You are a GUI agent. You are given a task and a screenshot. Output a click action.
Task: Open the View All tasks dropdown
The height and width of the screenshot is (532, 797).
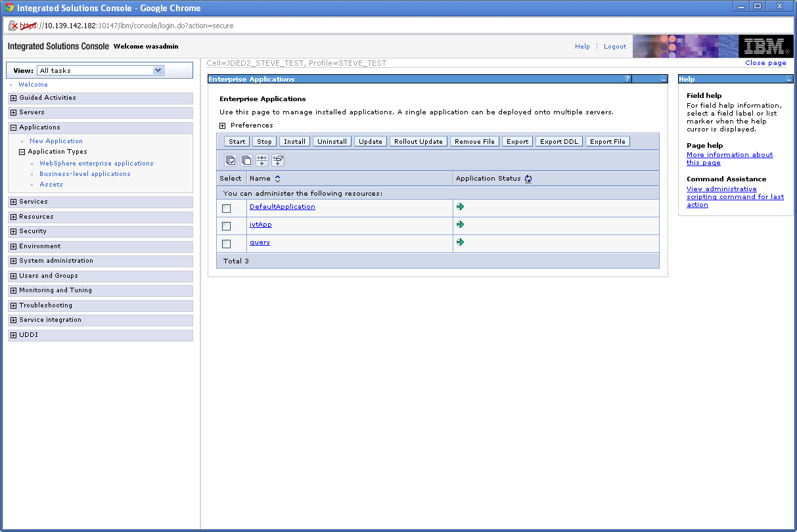point(101,70)
